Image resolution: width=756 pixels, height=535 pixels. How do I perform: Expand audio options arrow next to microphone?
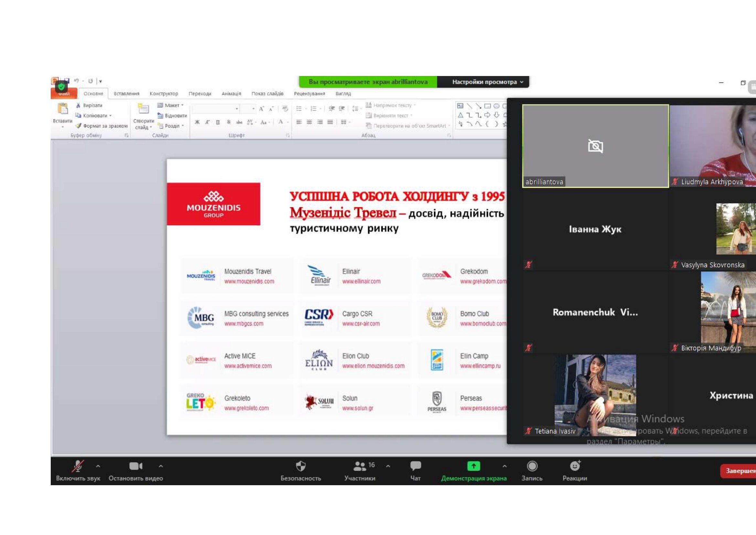point(98,466)
